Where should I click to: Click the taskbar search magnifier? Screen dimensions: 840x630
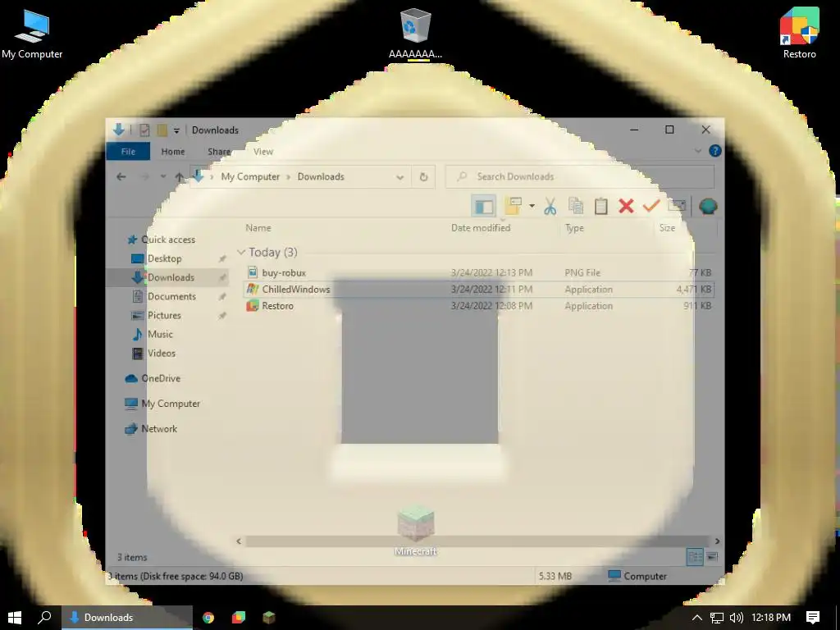pyautogui.click(x=44, y=617)
